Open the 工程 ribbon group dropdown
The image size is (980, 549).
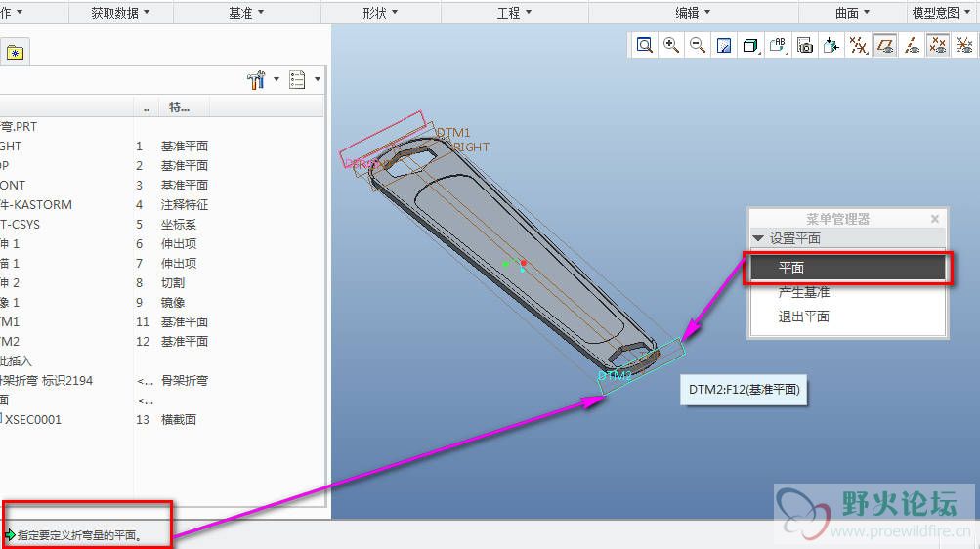pos(514,12)
